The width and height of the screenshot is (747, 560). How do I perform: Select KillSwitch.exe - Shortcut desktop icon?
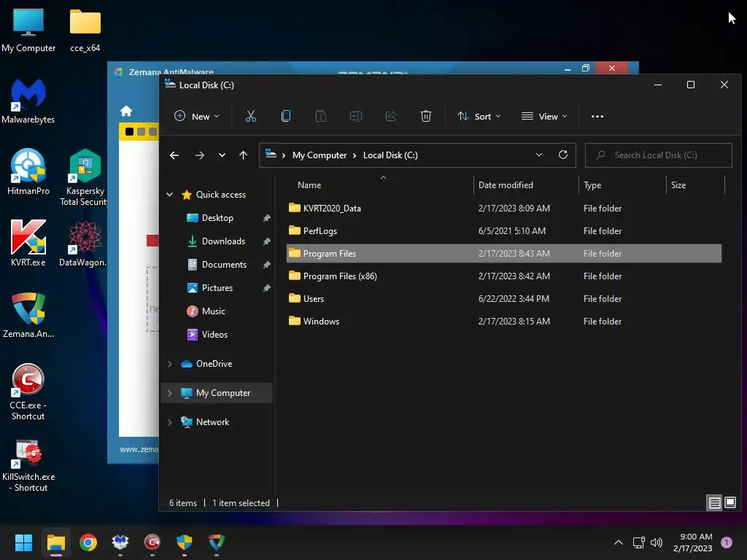tap(28, 464)
